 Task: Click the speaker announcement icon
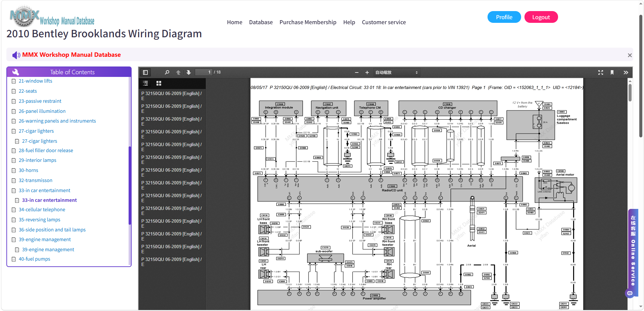16,55
